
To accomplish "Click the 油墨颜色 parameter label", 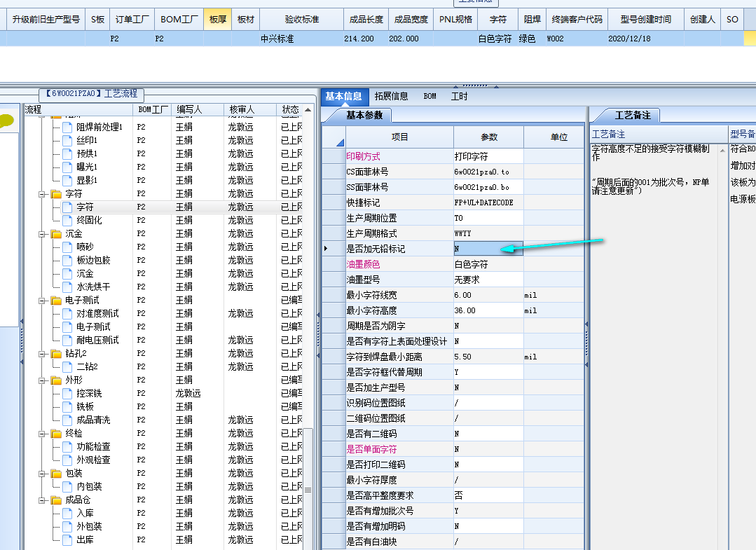I will [363, 264].
